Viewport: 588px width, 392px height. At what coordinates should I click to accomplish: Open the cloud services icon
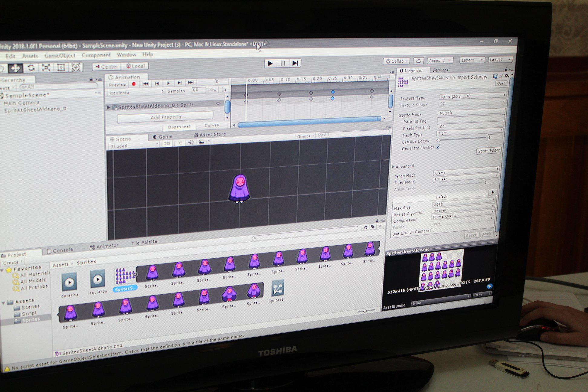[418, 61]
